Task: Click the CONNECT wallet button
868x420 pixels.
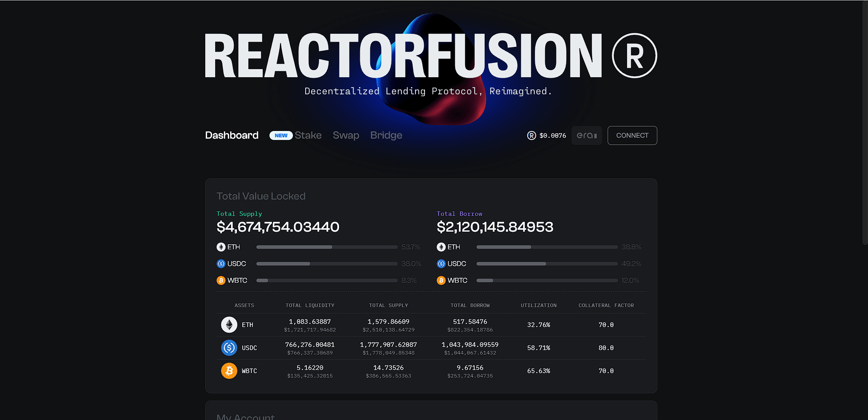Action: [632, 135]
